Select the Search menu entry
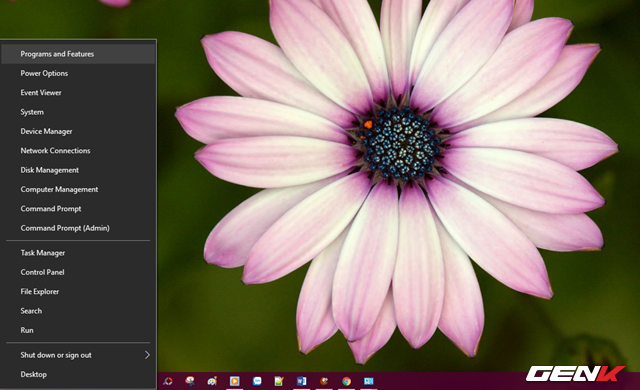The image size is (640, 390). [x=78, y=311]
